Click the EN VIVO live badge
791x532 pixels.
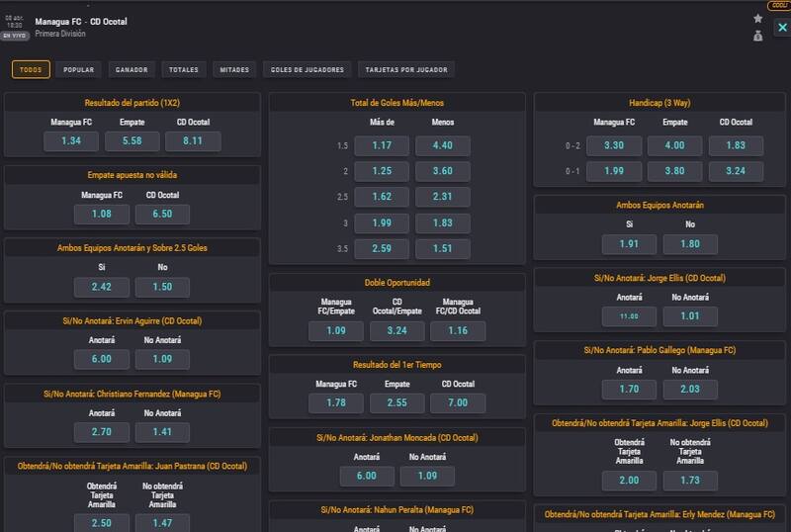pos(14,35)
